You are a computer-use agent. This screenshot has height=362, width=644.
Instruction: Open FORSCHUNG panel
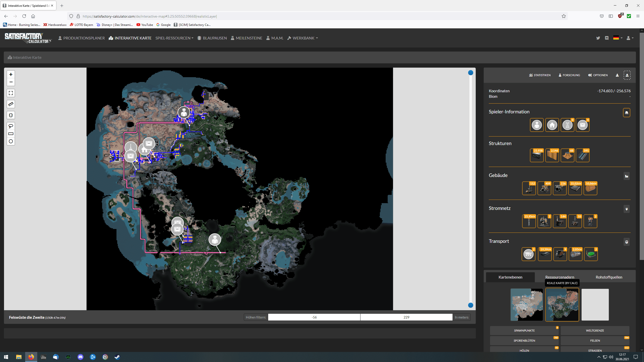pos(569,75)
